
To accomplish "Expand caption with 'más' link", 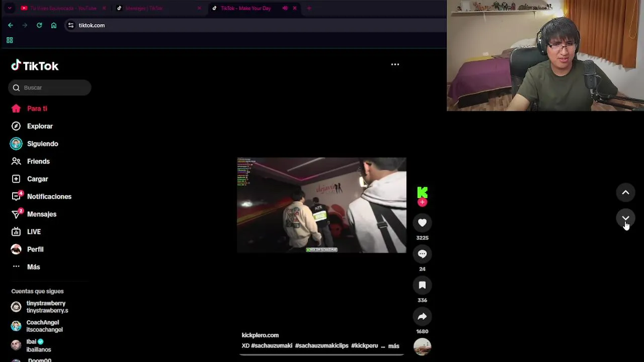I will pos(393,346).
